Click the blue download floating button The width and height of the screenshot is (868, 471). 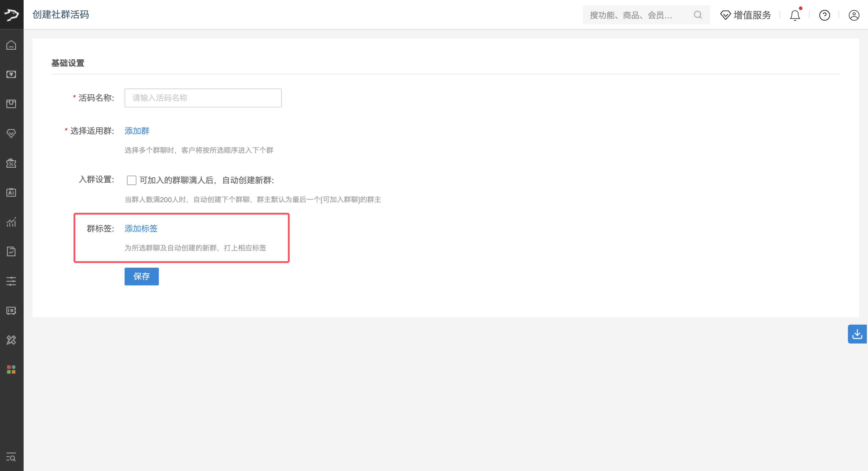pyautogui.click(x=857, y=334)
